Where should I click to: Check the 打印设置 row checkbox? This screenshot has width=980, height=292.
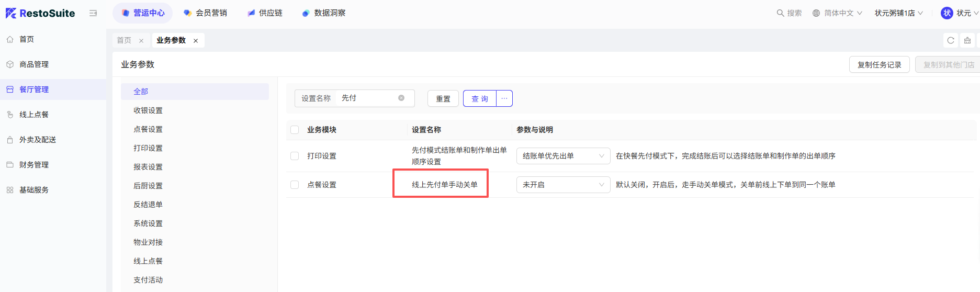pyautogui.click(x=295, y=156)
